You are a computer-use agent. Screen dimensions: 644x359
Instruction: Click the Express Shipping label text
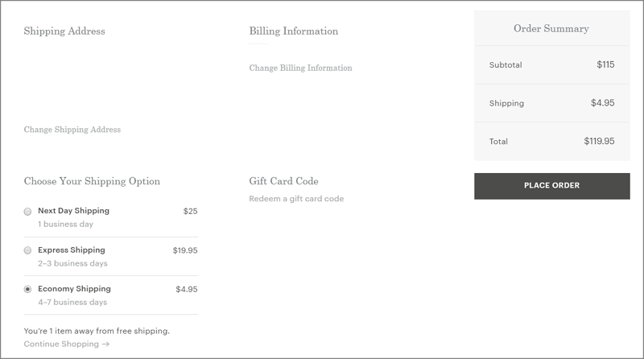point(72,250)
